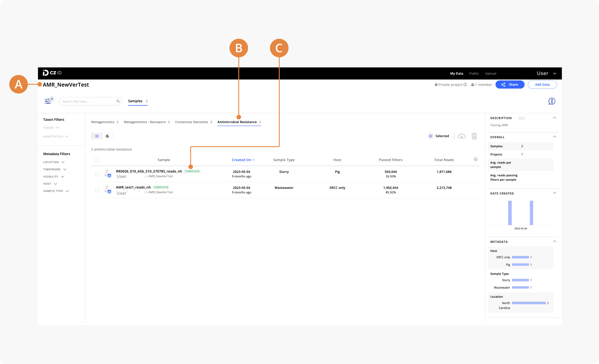Open the Location filter dropdown
The height and width of the screenshot is (364, 599).
54,162
